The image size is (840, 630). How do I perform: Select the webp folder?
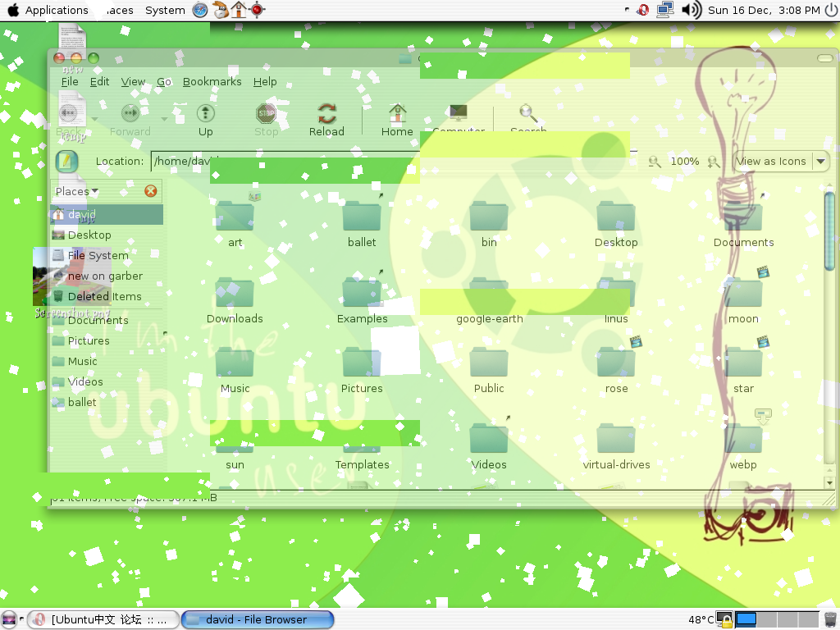743,447
